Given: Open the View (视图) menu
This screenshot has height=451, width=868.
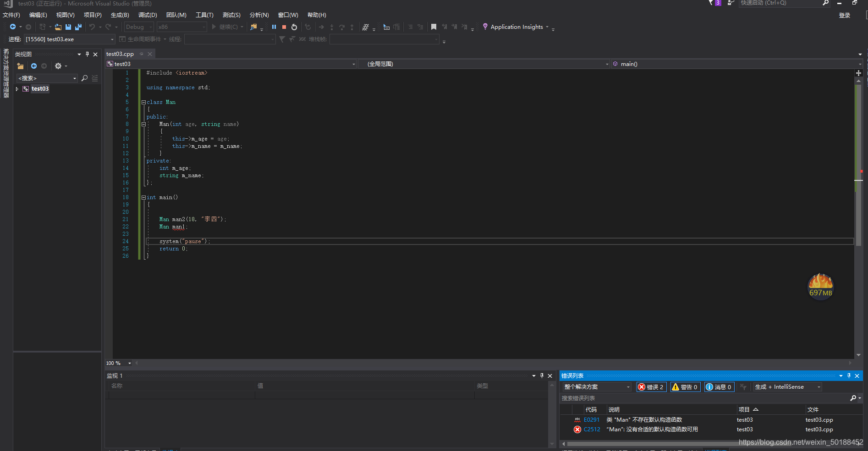Looking at the screenshot, I should click(x=65, y=15).
